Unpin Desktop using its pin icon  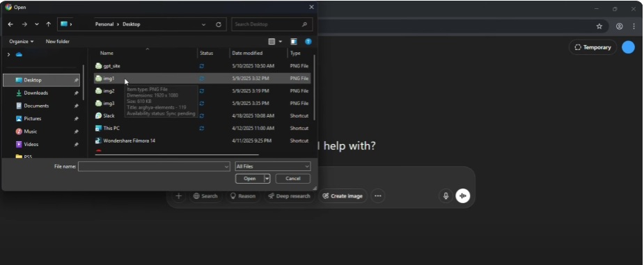tap(76, 80)
